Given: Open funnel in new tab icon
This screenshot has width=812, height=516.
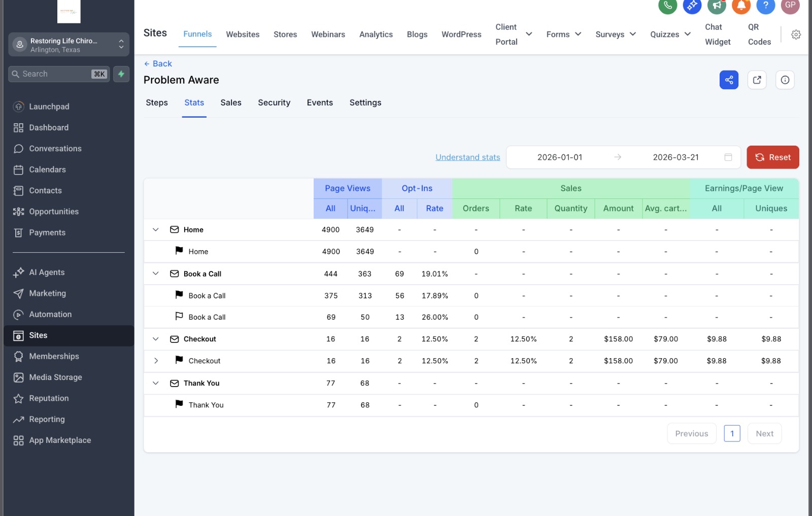Looking at the screenshot, I should pyautogui.click(x=757, y=80).
